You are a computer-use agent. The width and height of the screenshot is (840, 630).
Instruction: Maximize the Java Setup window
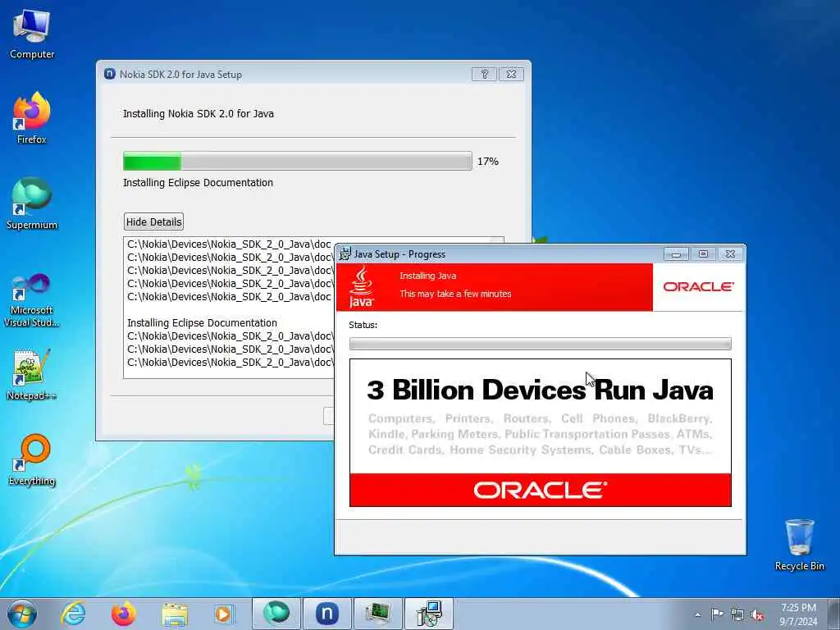(703, 254)
